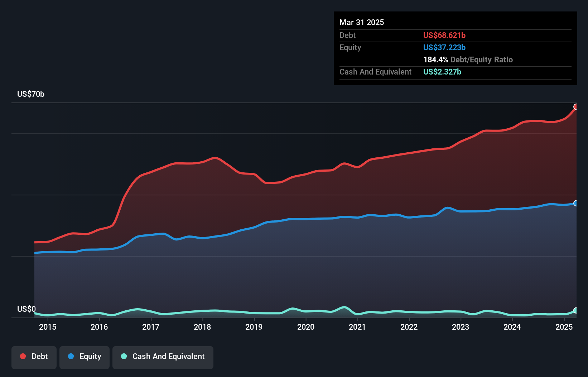This screenshot has width=588, height=377.
Task: Select the 2021 label on the x-axis
Action: [x=357, y=327]
